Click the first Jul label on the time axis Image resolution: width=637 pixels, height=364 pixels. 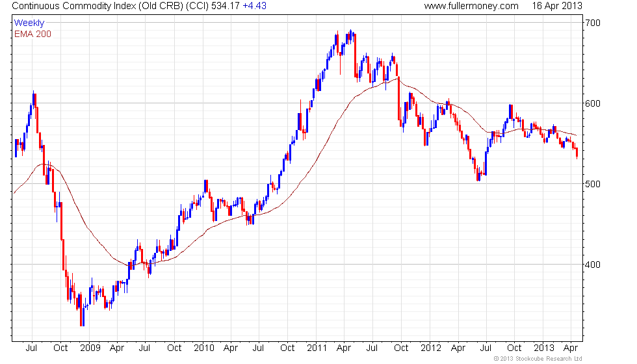pos(31,348)
